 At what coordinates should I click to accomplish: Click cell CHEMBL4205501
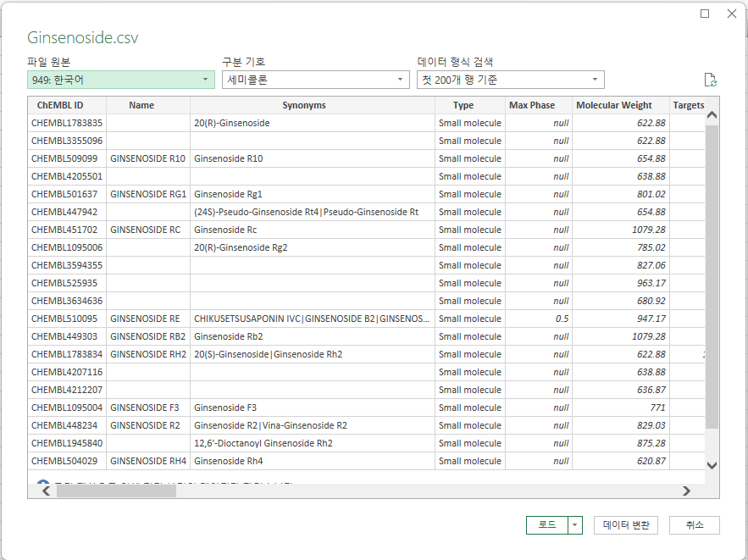point(67,176)
